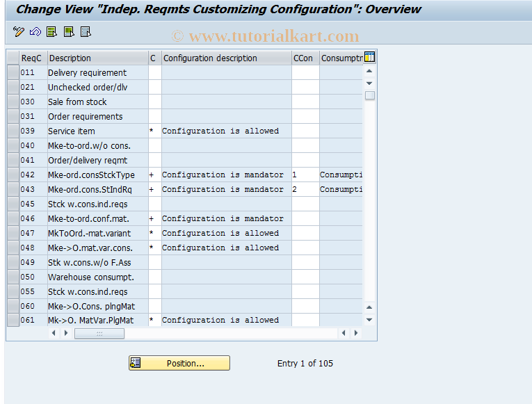This screenshot has height=404, width=532.
Task: Click the left horizontal scroll-left arrow
Action: 54,333
